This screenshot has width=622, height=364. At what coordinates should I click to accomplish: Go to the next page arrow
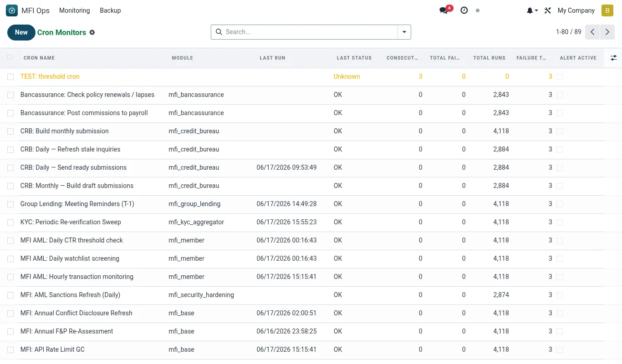(607, 32)
